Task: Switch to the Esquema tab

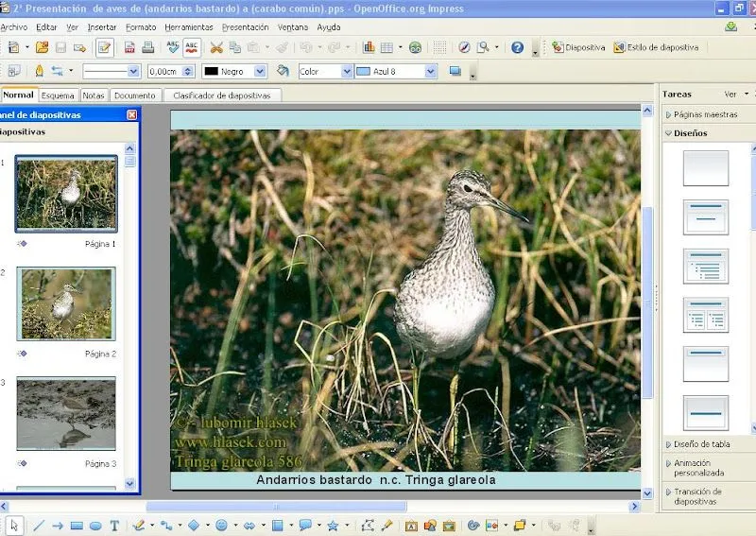Action: pos(58,95)
